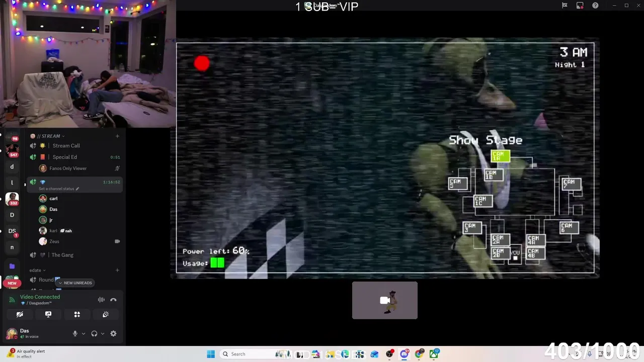Open the 'l' server icon
Viewport: 644px width, 362px height.
click(x=12, y=183)
